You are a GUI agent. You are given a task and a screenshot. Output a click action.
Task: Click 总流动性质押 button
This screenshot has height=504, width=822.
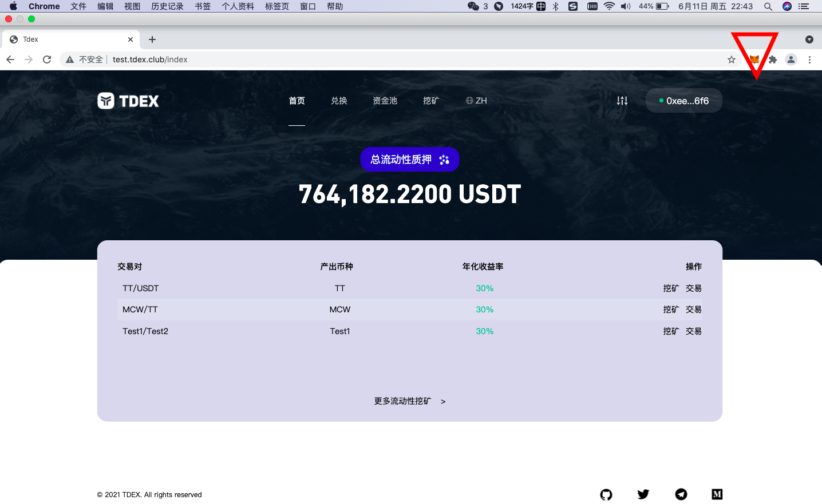(x=410, y=160)
